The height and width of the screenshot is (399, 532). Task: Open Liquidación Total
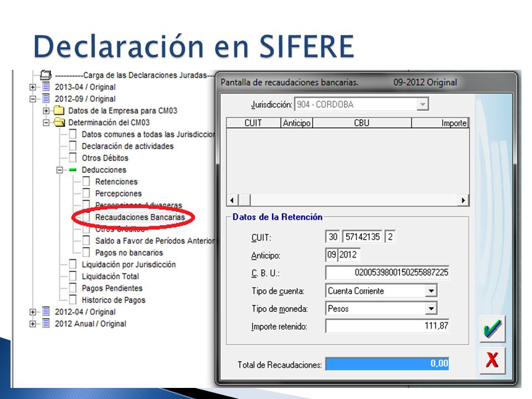pyautogui.click(x=110, y=276)
